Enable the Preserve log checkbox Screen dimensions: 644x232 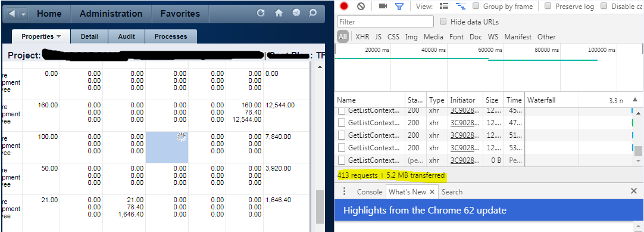click(548, 6)
